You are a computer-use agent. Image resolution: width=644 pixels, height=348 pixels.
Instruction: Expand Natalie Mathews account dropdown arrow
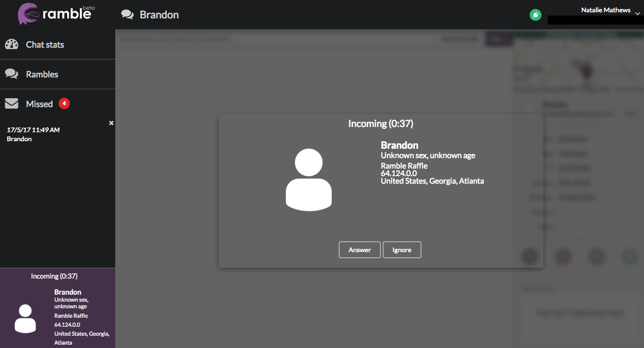pos(637,14)
